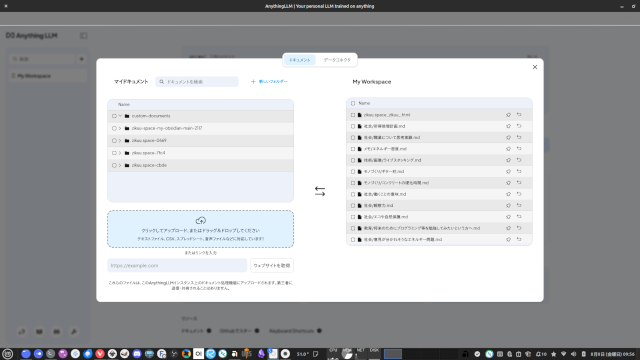Image resolution: width=640 pixels, height=360 pixels.
Task: Click the cloud upload icon
Action: [200, 220]
